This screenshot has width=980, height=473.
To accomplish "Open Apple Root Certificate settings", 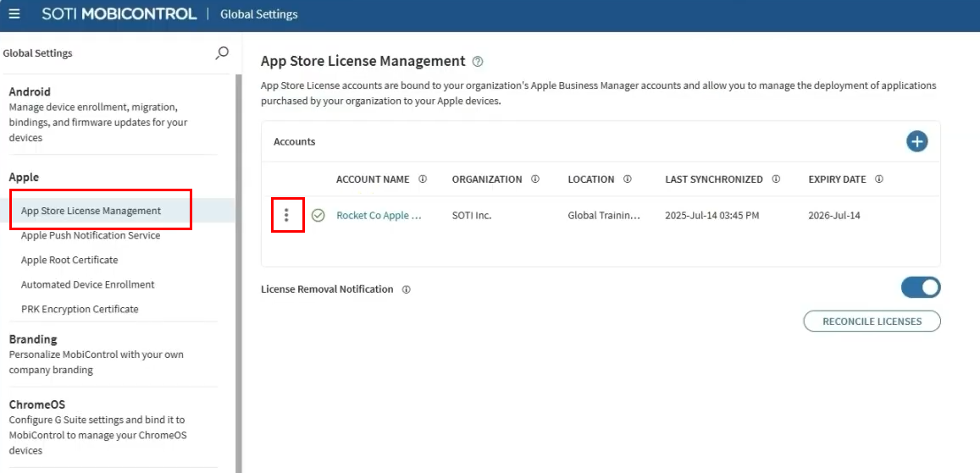I will (69, 260).
